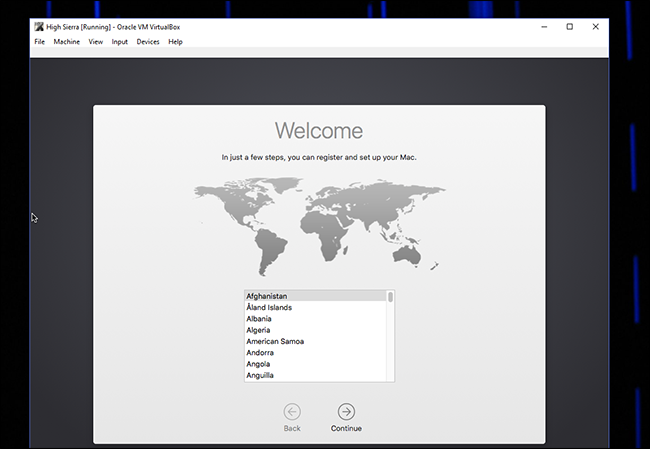Open the Devices menu
Image resolution: width=650 pixels, height=449 pixels.
tap(148, 42)
